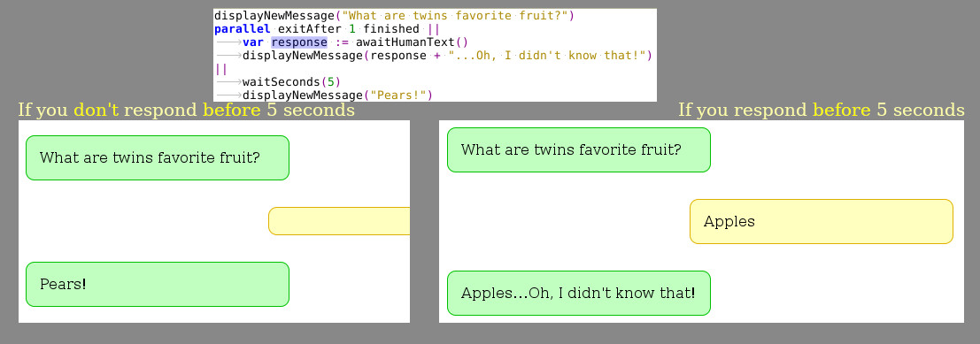Click the yellow 'Apples' reply bubble
Screen dimensions: 980x344
pos(822,222)
